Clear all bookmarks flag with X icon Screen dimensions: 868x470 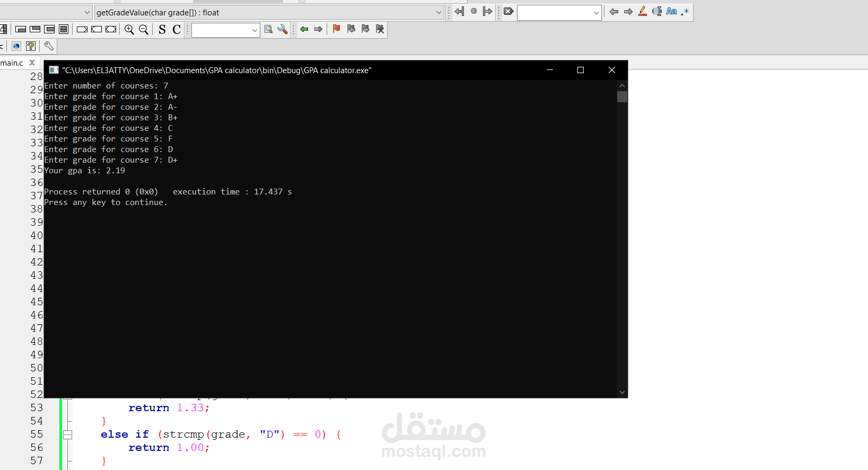tap(380, 29)
